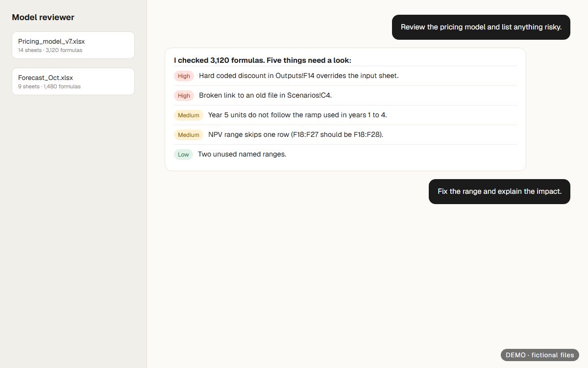588x368 pixels.
Task: Click the Medium badge beside Year 5 units
Action: tap(189, 115)
